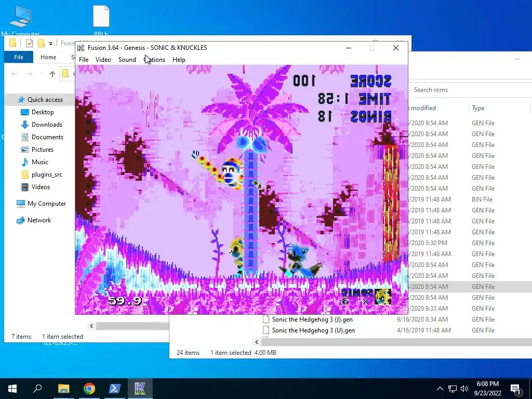Viewport: 532px width, 399px height.
Task: Select My Computer in navigation pane
Action: point(47,204)
